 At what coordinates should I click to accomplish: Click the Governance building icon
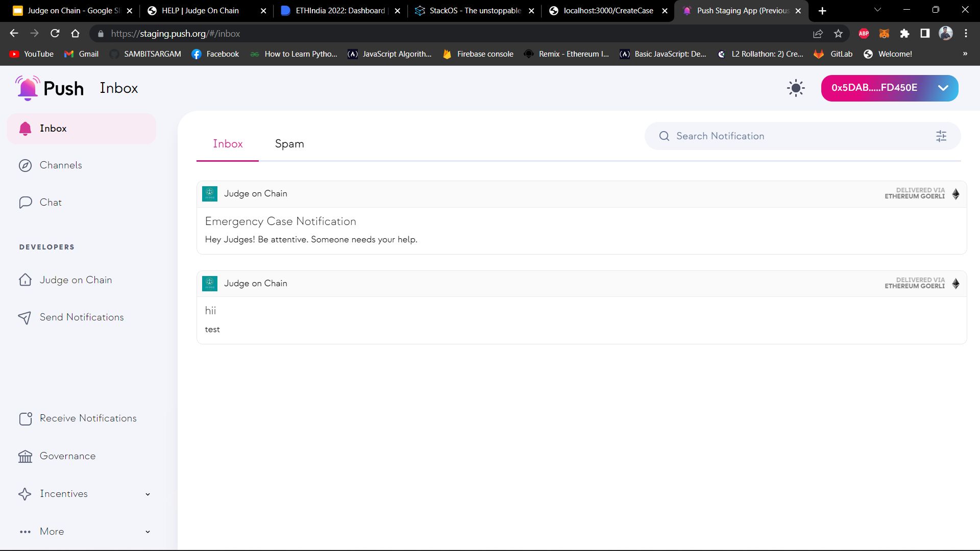[25, 456]
